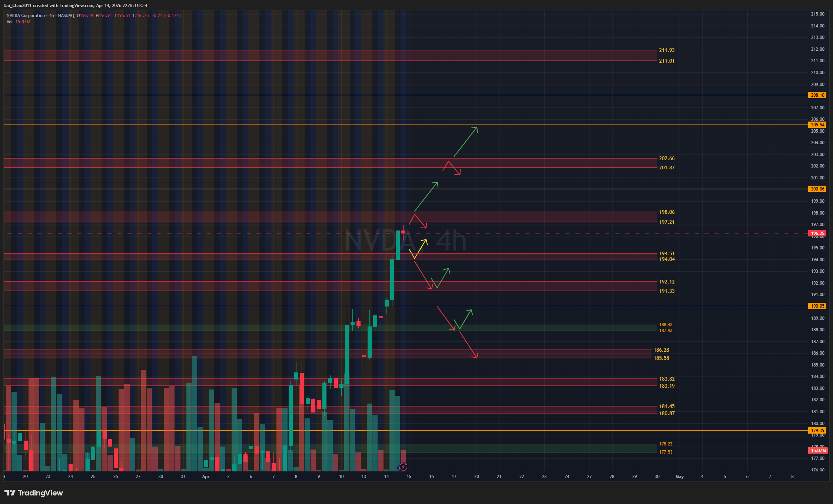Select the yellow bounce arrow near 194.51
The image size is (833, 504).
tap(420, 249)
